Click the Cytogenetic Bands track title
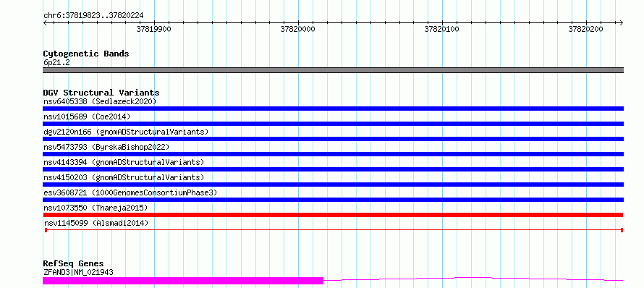Viewport: 644px width, 288px height. coord(86,54)
